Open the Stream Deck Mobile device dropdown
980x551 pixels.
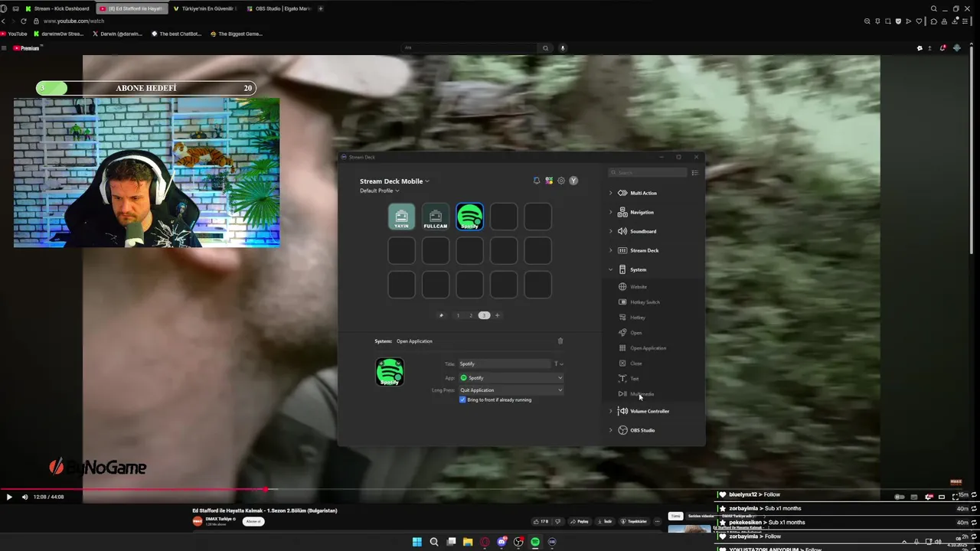coord(394,181)
